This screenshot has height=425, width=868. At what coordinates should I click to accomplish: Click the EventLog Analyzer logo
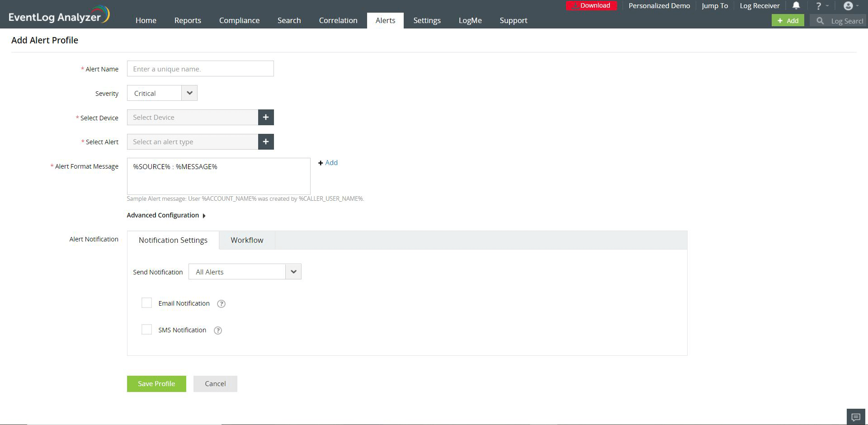(59, 15)
